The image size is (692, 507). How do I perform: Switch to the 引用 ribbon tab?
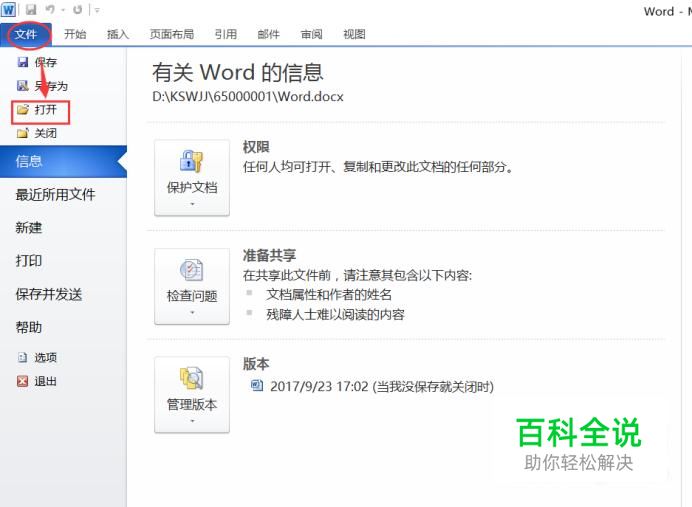(226, 34)
